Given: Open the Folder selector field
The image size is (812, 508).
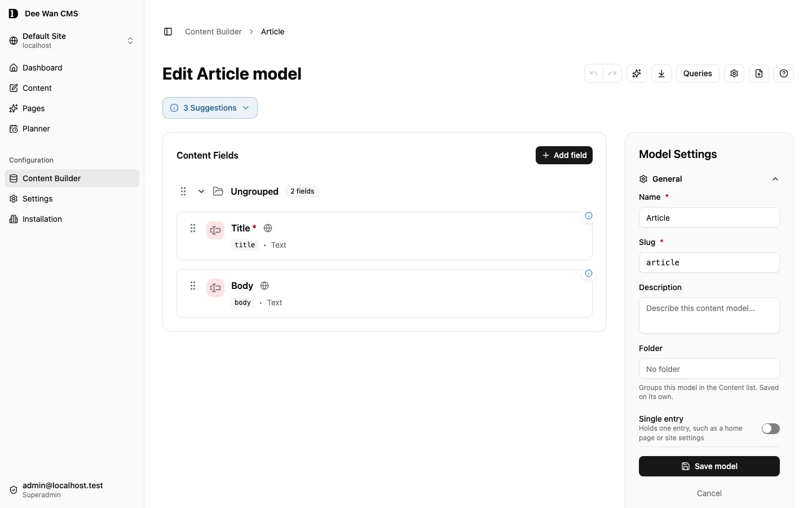Looking at the screenshot, I should [x=709, y=369].
